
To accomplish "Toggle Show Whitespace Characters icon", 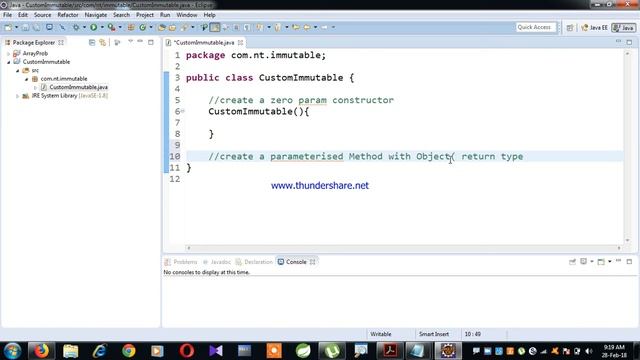I will point(247,27).
